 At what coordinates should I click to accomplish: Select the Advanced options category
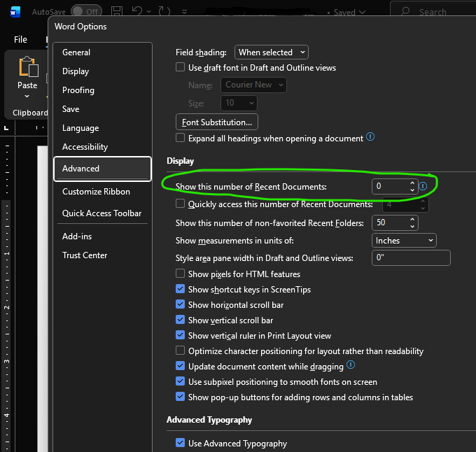[103, 169]
